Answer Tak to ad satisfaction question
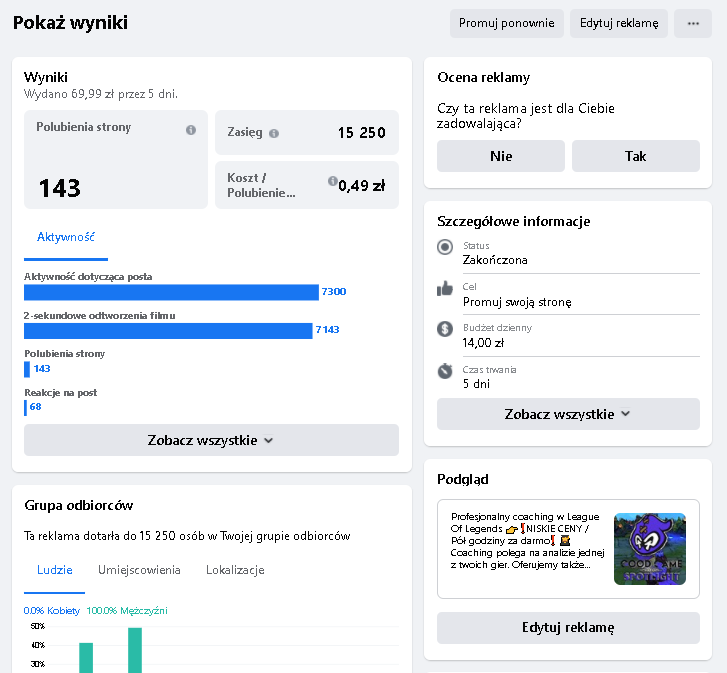Viewport: 727px width, 673px height. point(635,156)
